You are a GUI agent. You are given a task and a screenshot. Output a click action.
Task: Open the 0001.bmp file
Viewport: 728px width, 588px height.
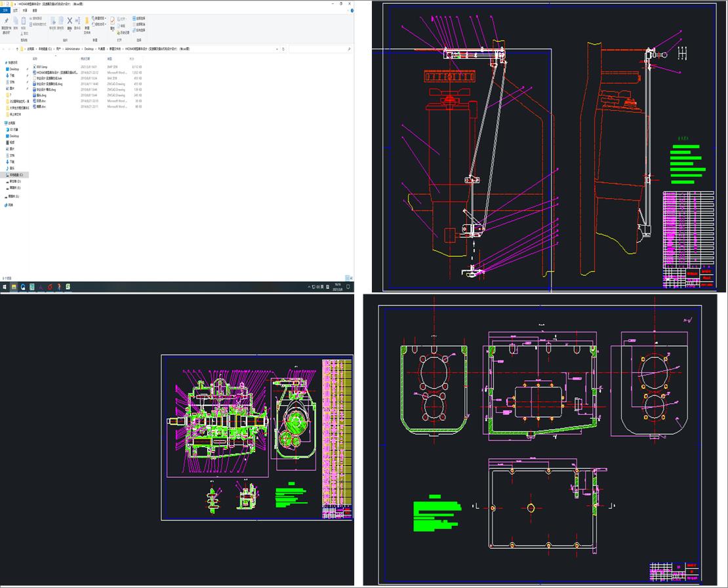[41, 67]
